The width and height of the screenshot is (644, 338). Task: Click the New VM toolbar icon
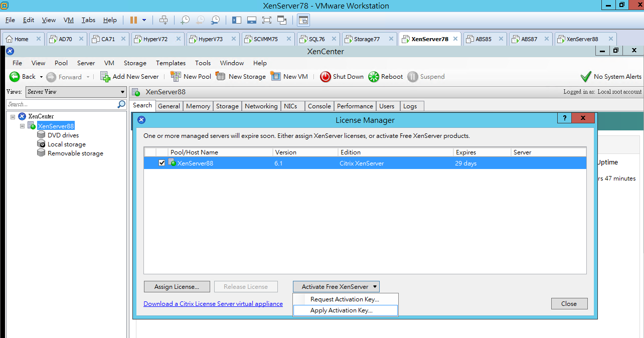click(275, 77)
